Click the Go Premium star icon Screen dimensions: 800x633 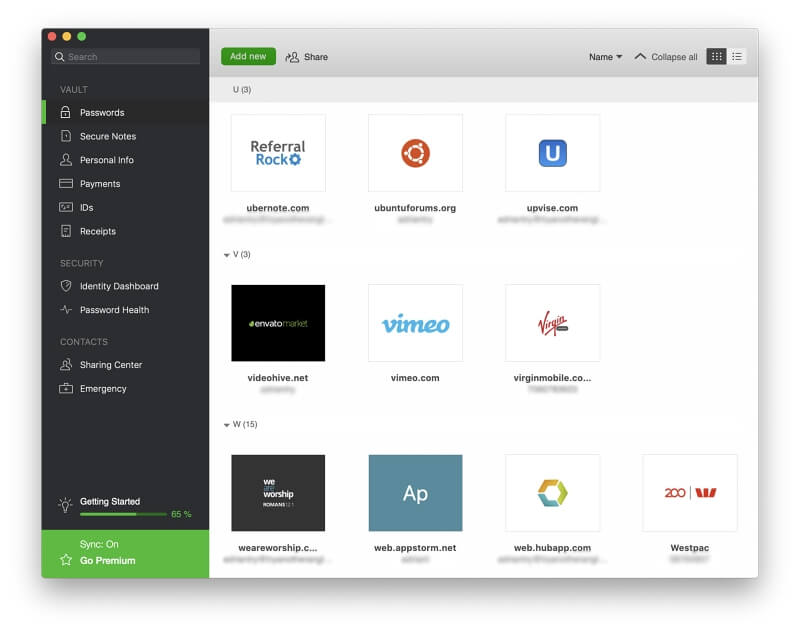tap(65, 560)
